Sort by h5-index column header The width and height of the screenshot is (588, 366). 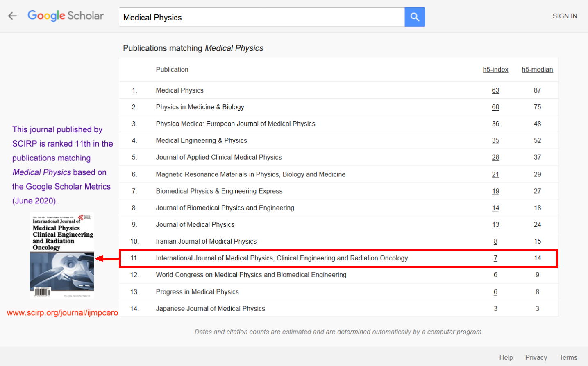[x=495, y=70]
